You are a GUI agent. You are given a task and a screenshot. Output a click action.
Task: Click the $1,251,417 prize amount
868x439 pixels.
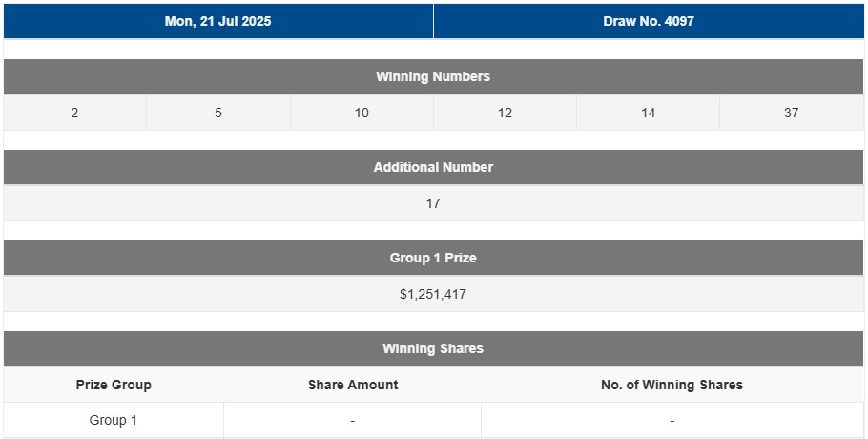click(433, 294)
